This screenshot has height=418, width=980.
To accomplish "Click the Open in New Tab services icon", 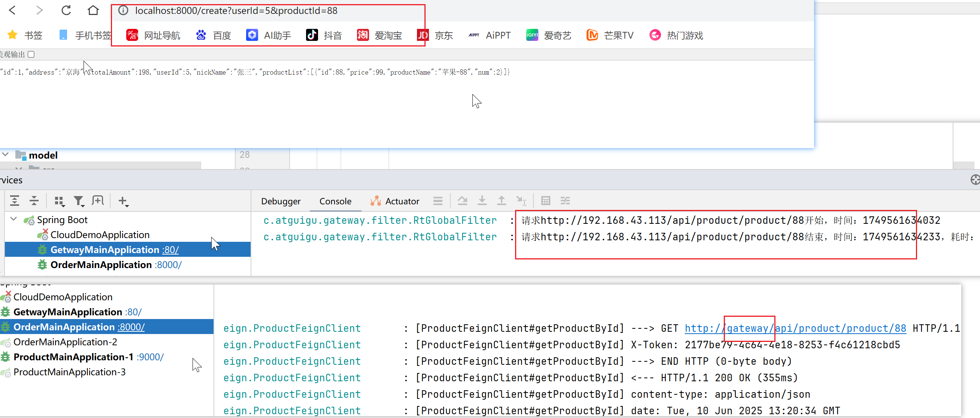I will (x=98, y=201).
